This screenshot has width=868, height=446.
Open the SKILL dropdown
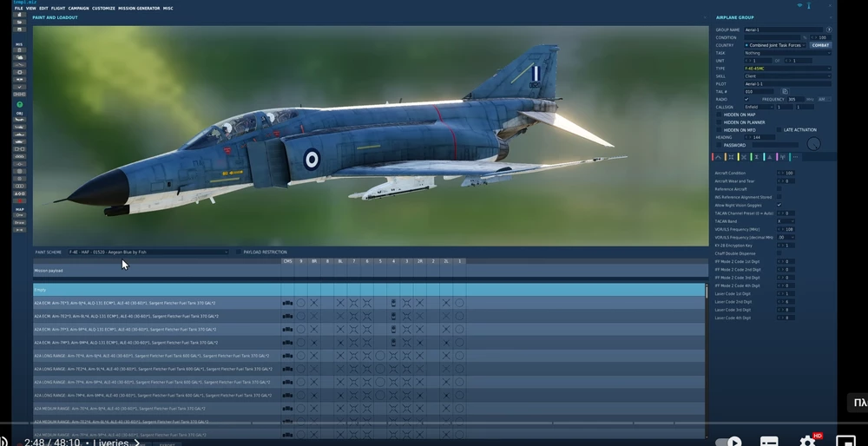[x=787, y=76]
